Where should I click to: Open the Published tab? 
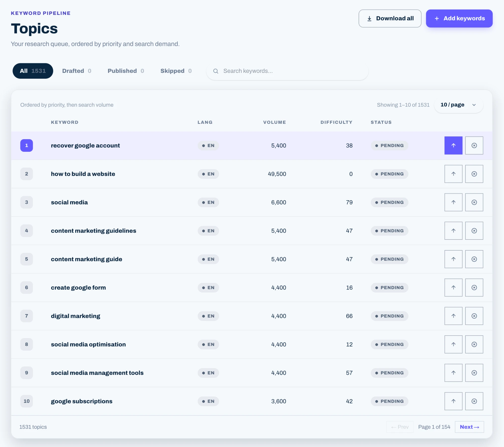click(126, 71)
